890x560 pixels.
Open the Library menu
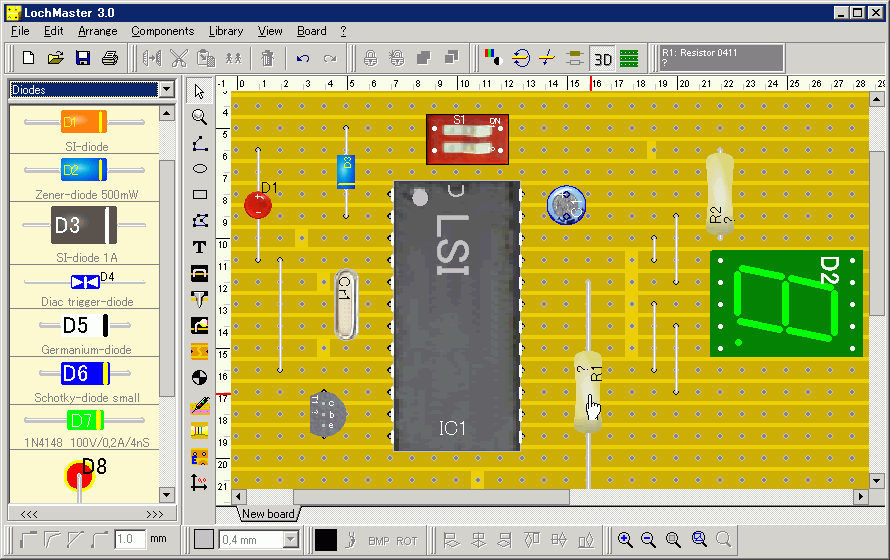pos(225,31)
